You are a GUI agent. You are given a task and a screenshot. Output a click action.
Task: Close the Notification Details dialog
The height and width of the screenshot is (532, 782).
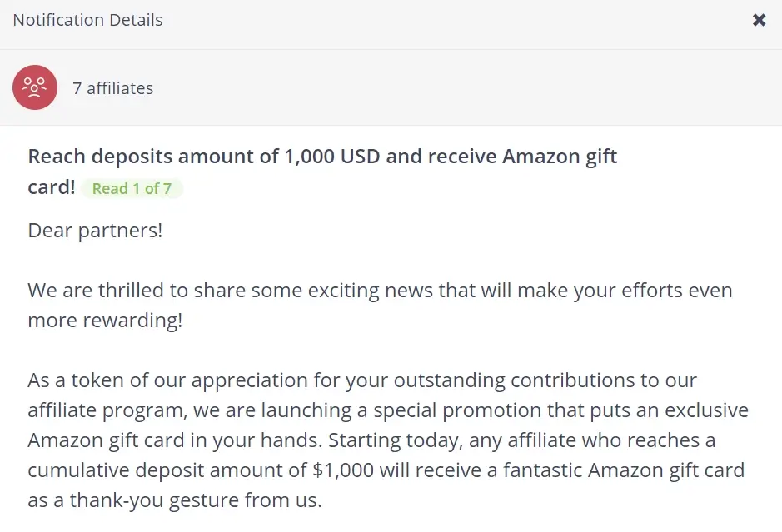(759, 20)
